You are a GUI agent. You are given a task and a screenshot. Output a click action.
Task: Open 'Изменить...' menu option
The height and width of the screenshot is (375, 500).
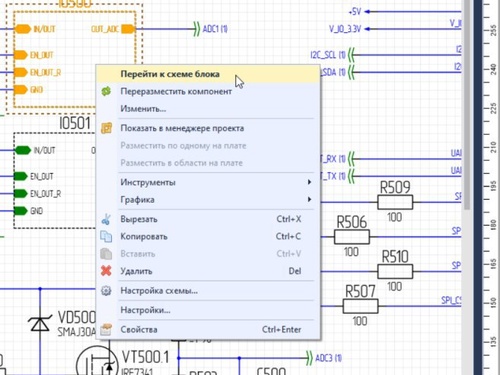point(208,109)
